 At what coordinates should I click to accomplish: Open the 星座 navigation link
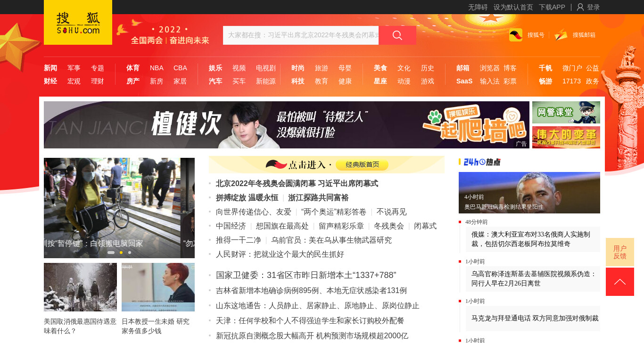click(380, 81)
